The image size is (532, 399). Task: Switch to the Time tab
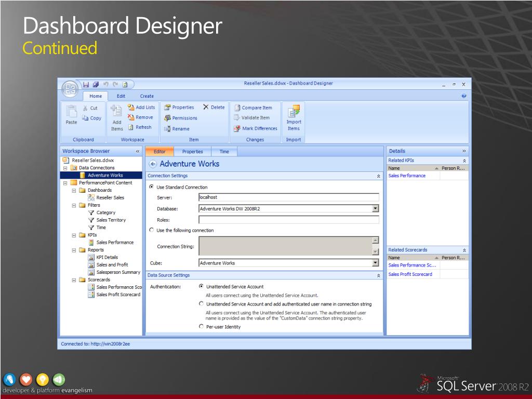coord(224,152)
